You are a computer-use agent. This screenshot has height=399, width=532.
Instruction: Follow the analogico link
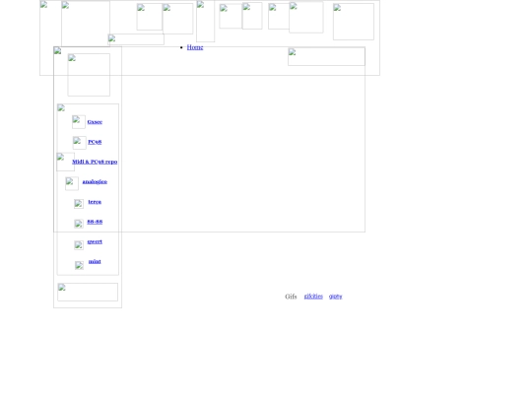point(95,182)
